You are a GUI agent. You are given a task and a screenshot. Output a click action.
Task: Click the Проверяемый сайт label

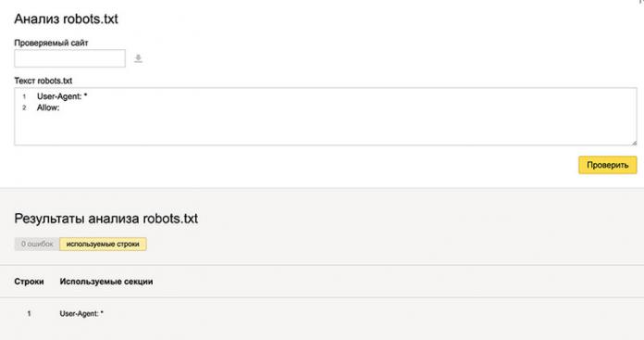click(51, 43)
